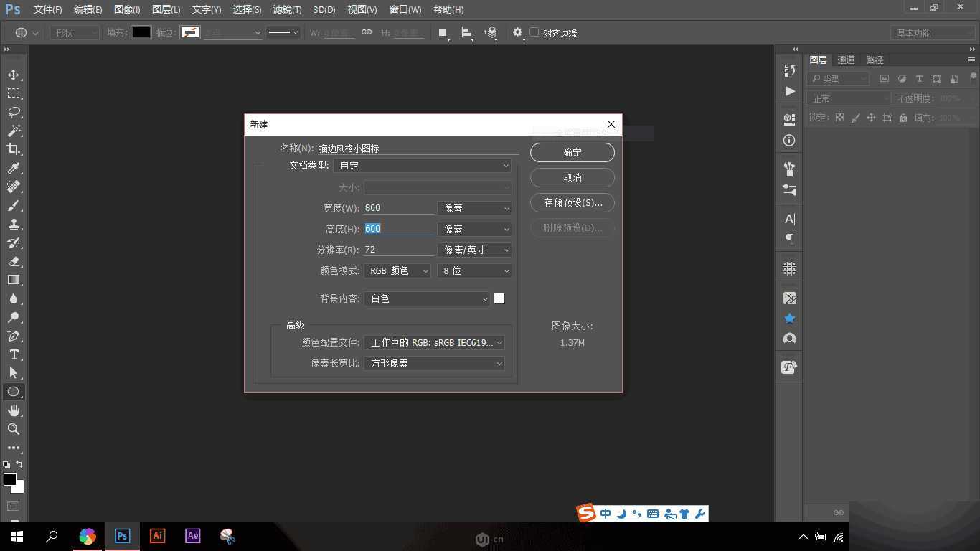
Task: Select the Horizontal Type tool
Action: pos(14,354)
